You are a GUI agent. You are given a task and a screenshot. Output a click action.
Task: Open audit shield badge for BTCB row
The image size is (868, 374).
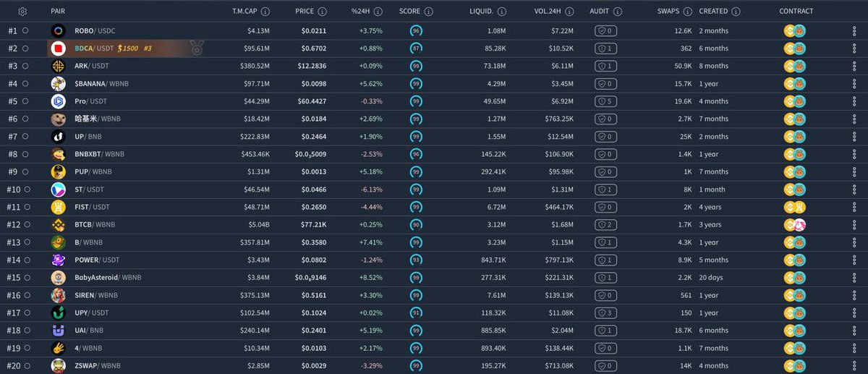[x=606, y=225]
